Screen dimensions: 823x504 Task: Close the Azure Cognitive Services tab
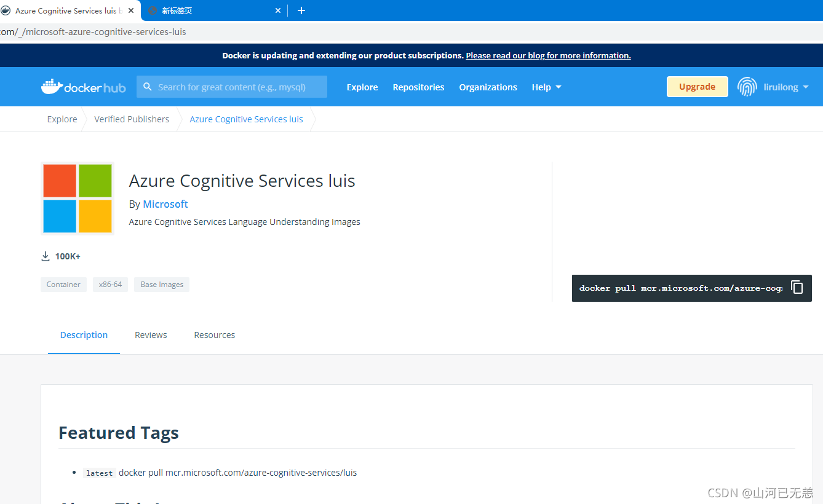click(131, 10)
